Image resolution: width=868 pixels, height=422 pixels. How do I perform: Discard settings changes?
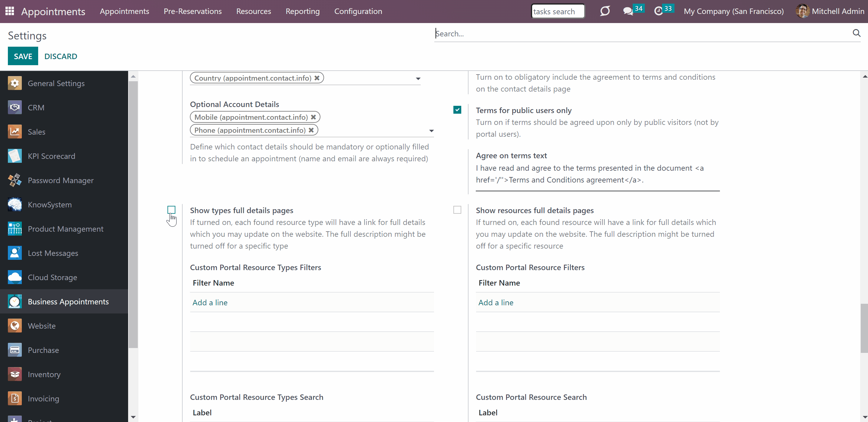(x=61, y=56)
